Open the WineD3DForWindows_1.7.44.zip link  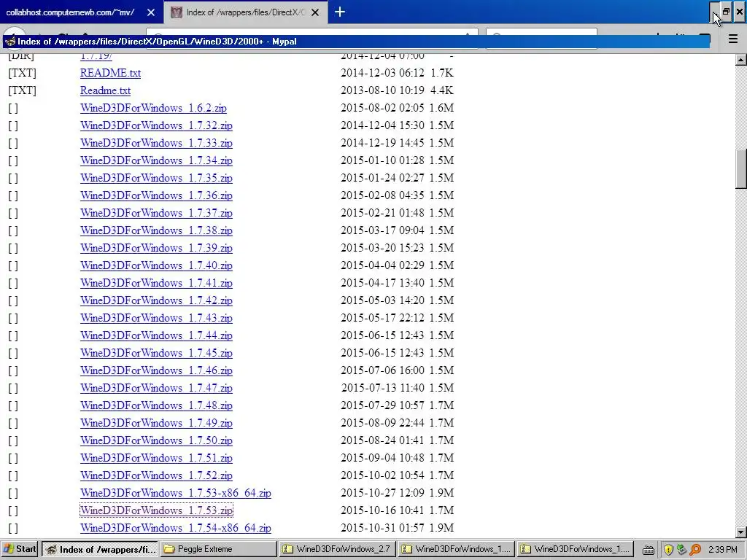156,335
